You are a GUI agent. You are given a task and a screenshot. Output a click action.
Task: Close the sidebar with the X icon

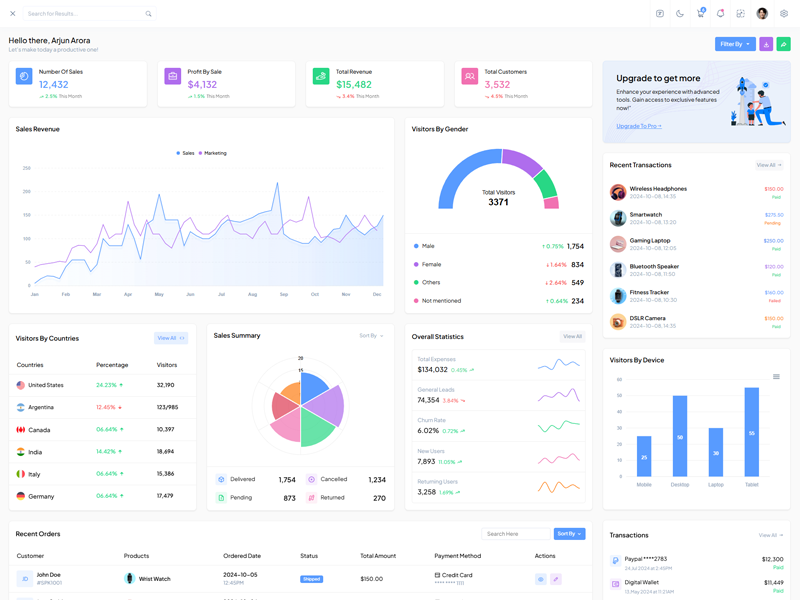(x=12, y=14)
